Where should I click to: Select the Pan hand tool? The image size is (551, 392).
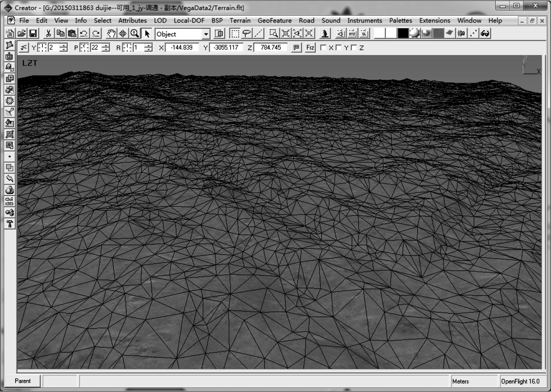(x=111, y=34)
